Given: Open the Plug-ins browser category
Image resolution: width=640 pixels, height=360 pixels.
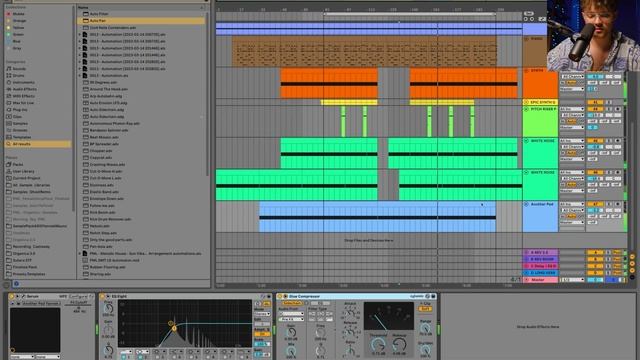Looking at the screenshot, I should tap(20, 110).
